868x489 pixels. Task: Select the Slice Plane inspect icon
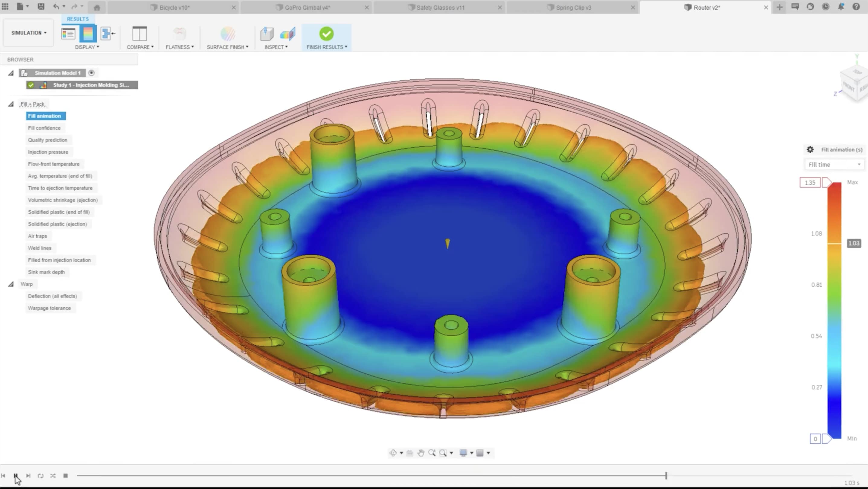tap(288, 34)
